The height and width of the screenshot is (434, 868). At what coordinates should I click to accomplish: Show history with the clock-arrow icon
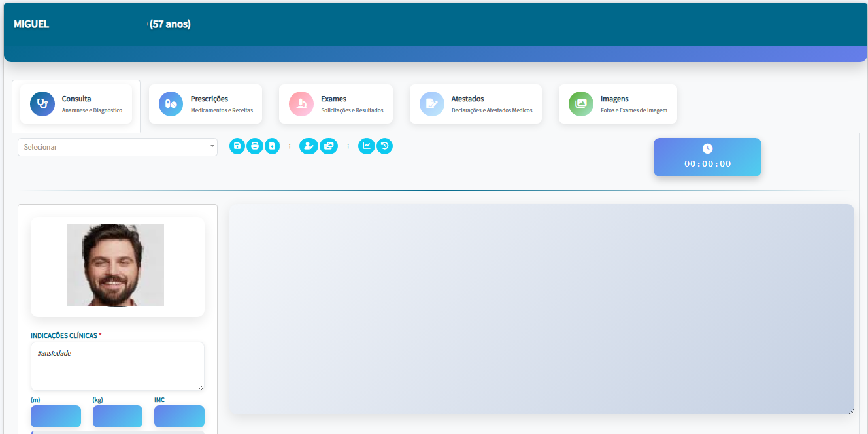[x=385, y=146]
